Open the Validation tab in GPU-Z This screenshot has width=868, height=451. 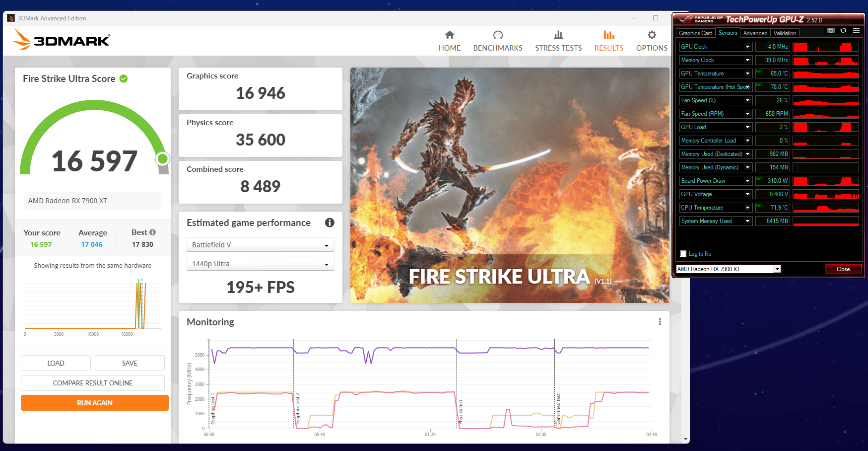[x=785, y=33]
